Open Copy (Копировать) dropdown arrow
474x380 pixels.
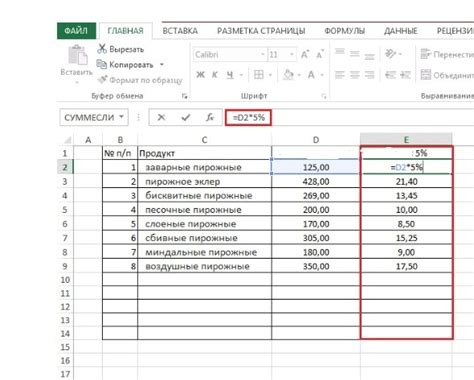(x=162, y=64)
